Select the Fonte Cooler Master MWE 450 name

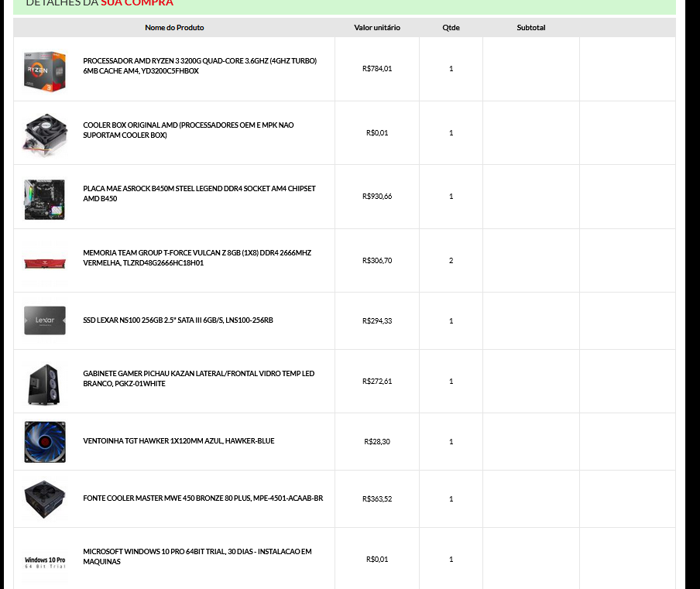[203, 498]
